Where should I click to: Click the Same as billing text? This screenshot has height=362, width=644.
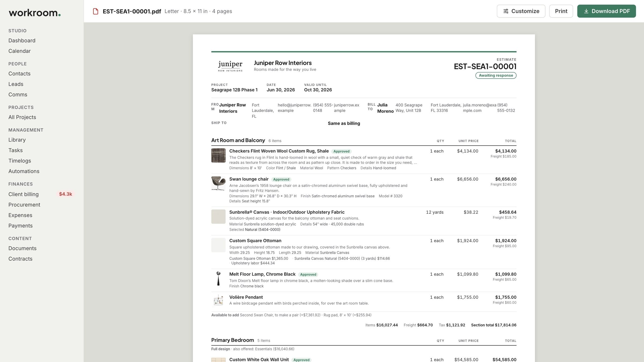[x=344, y=123]
